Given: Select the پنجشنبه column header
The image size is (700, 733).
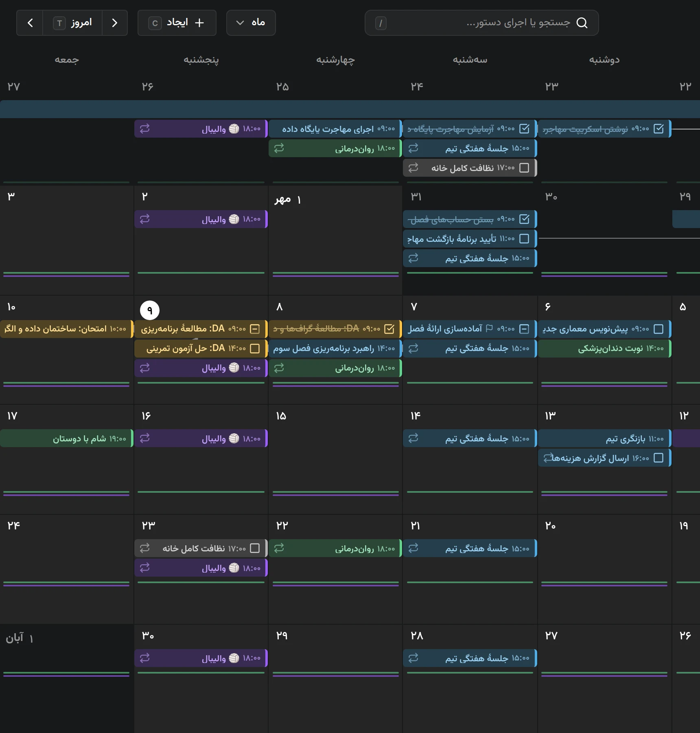Looking at the screenshot, I should click(201, 60).
